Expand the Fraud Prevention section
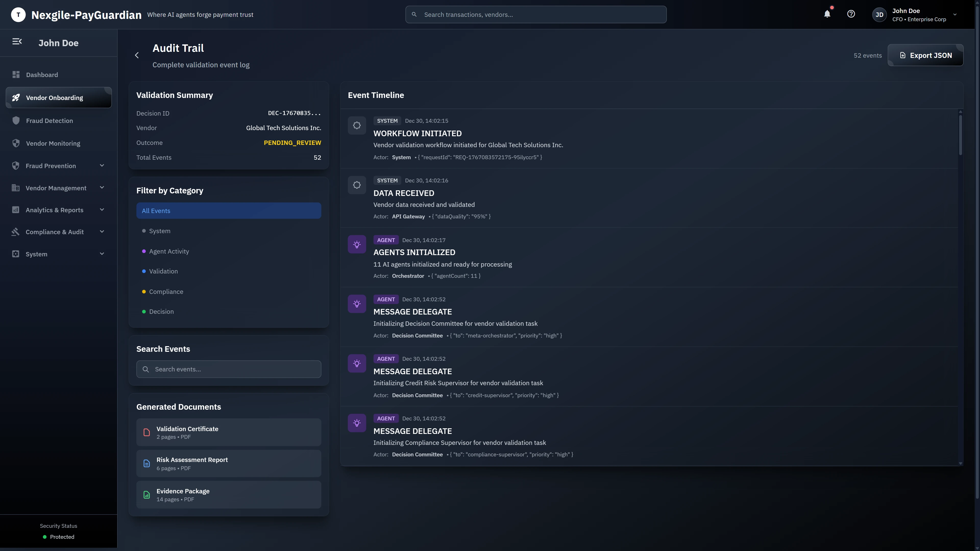The image size is (980, 551). click(102, 165)
